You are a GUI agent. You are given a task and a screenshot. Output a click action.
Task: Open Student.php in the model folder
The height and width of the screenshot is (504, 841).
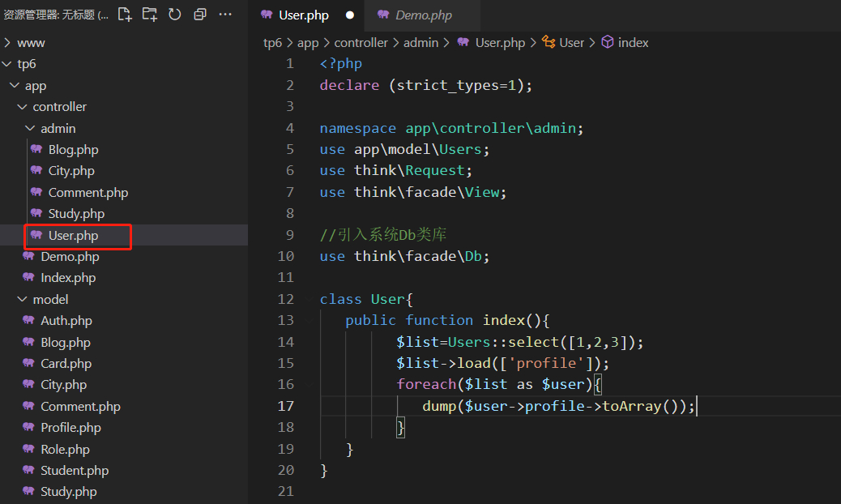click(75, 470)
